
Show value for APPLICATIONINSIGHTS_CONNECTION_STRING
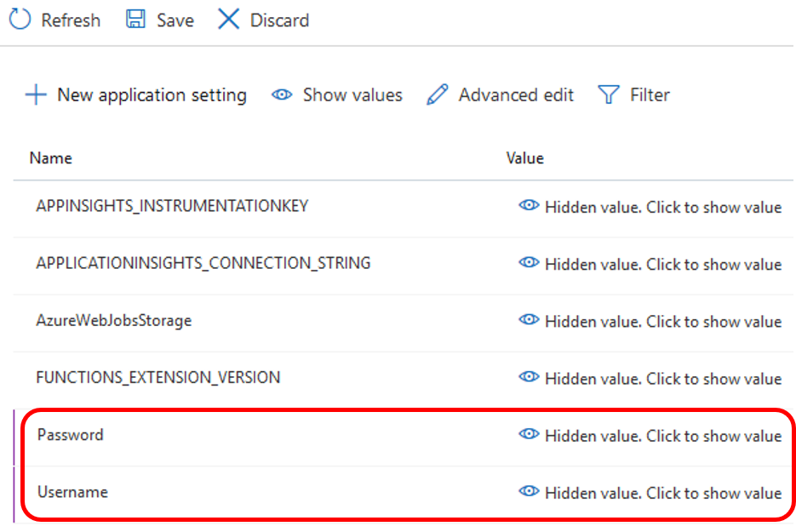[x=529, y=263]
